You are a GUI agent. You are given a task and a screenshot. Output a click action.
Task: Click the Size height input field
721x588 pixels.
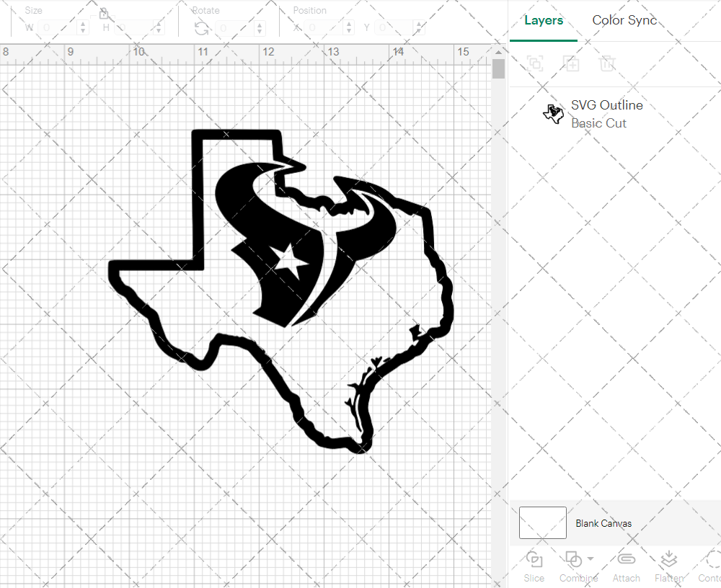pyautogui.click(x=133, y=27)
